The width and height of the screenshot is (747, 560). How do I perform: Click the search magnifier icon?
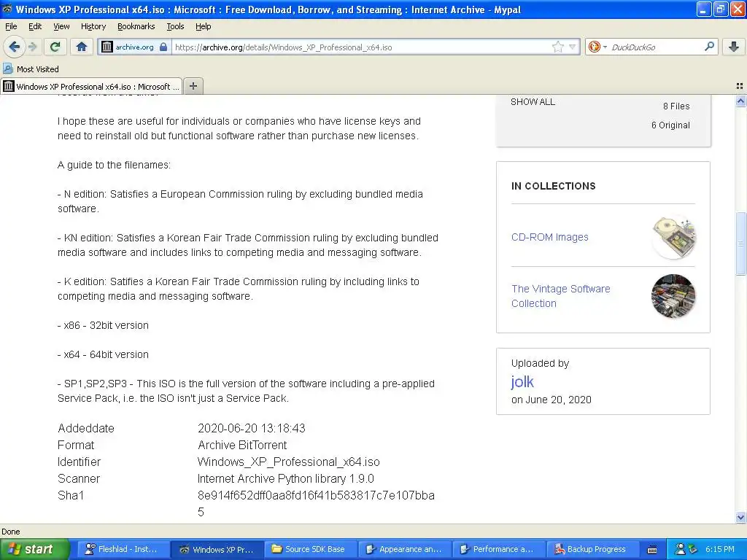tap(709, 47)
